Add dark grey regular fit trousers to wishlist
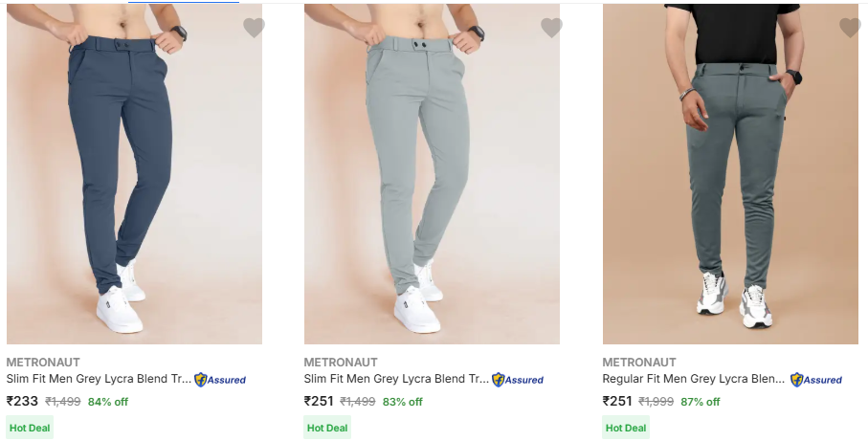This screenshot has height=441, width=868. pos(850,28)
